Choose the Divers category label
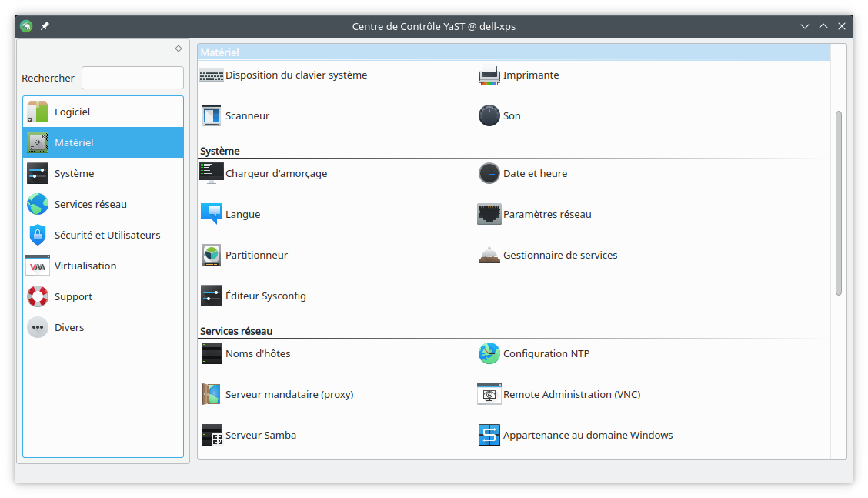 pos(69,327)
